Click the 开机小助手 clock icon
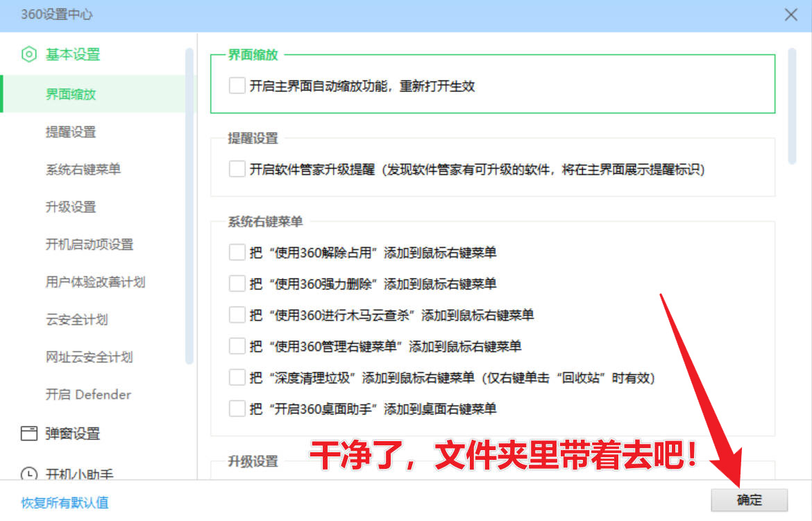Viewport: 812px width, 521px height. pos(29,473)
